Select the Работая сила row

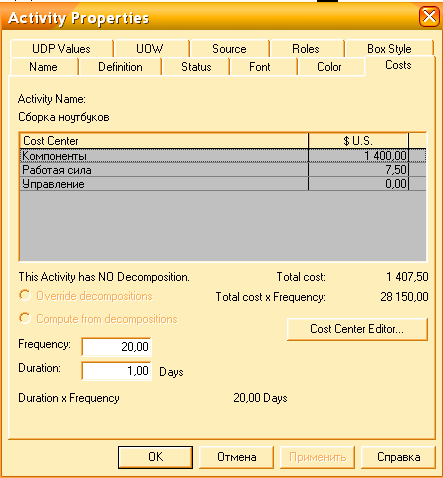click(223, 170)
